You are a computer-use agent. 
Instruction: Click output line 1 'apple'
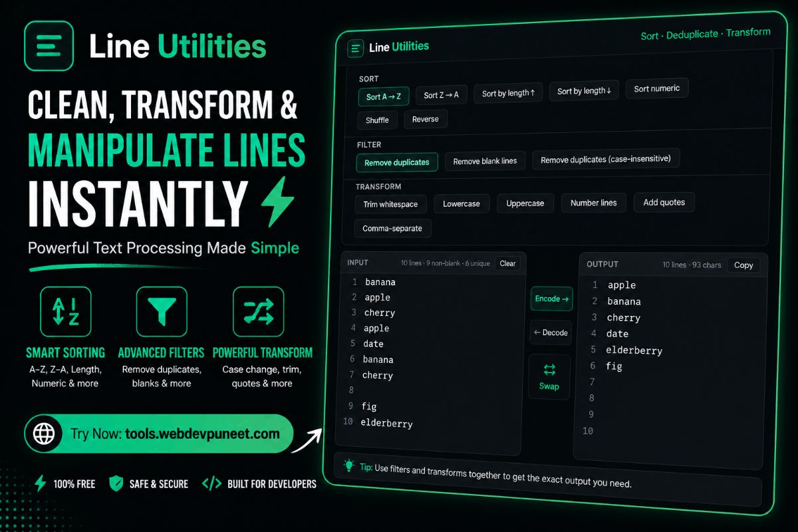622,285
